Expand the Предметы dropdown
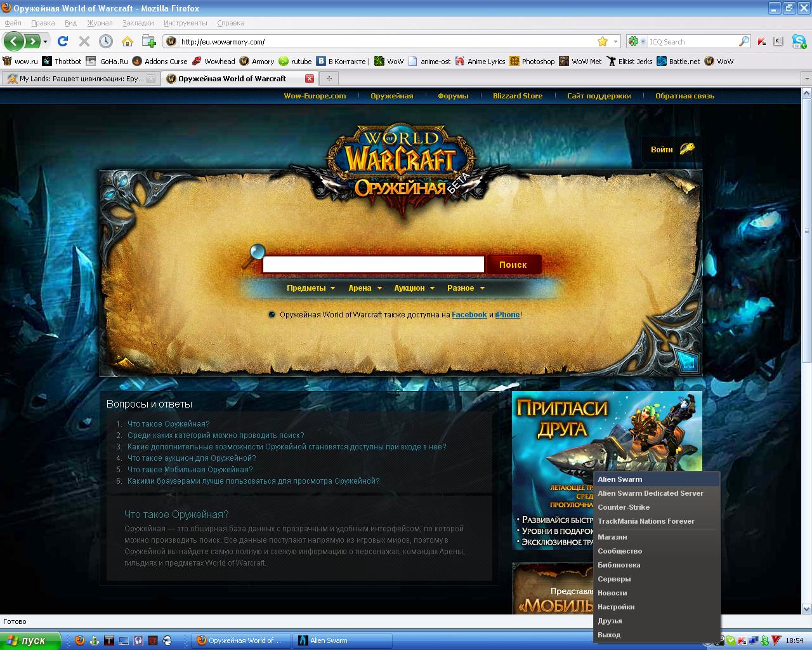The image size is (812, 650). pyautogui.click(x=311, y=288)
